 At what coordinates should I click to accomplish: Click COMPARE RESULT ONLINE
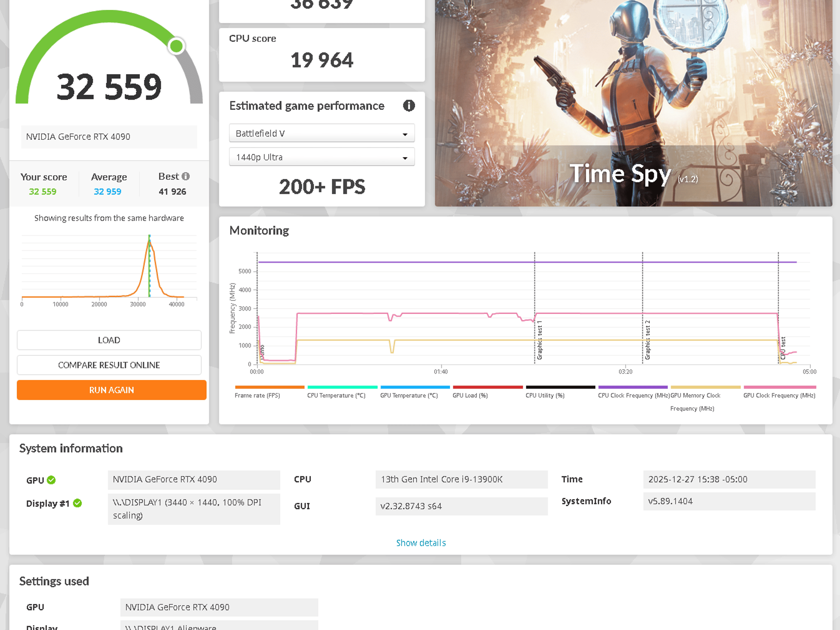108,365
